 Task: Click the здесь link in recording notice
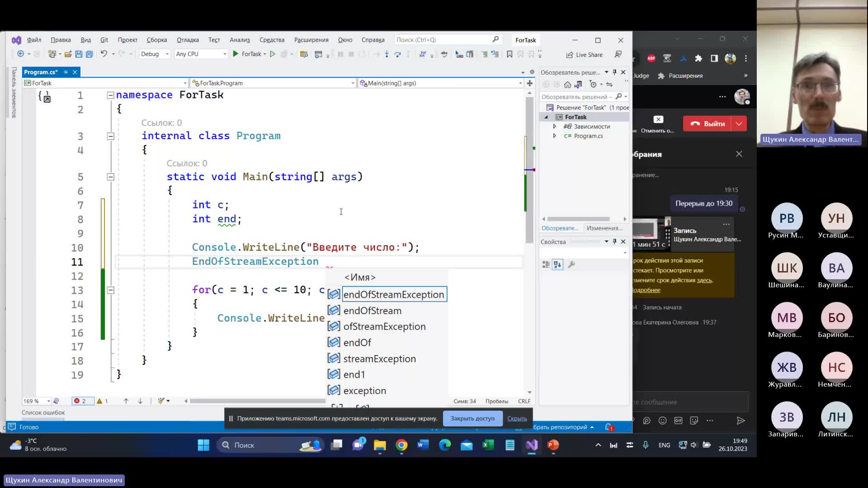click(704, 280)
